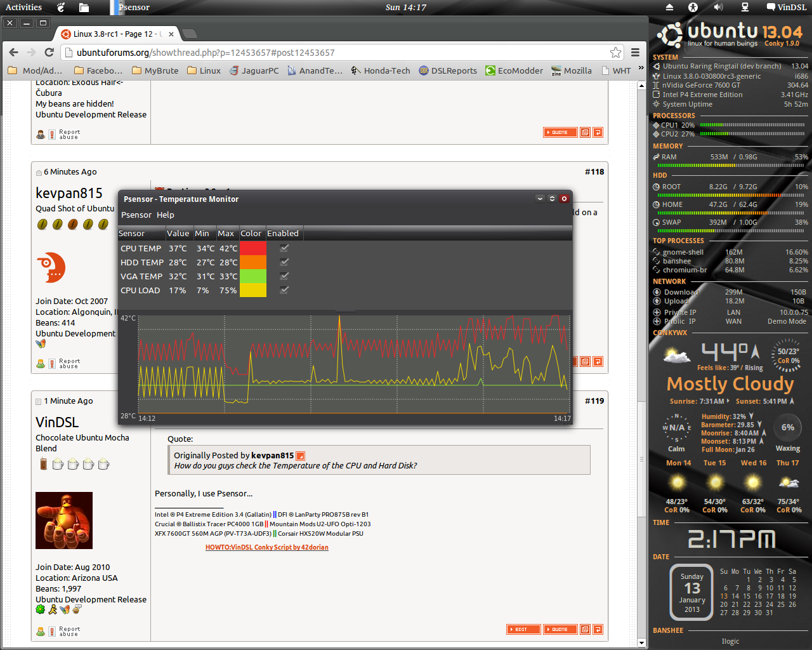Click the eject icon in the top bar
The image size is (812, 650).
coord(669,7)
